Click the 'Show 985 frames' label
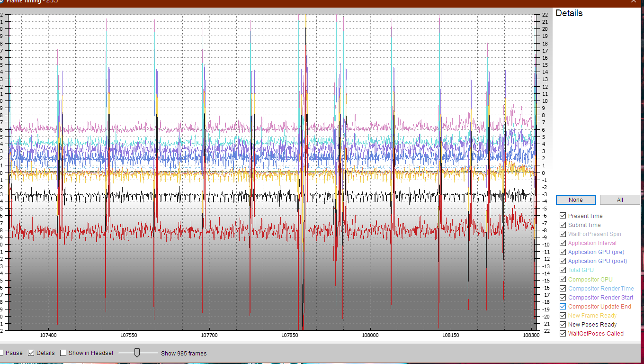644x364 pixels. [184, 353]
